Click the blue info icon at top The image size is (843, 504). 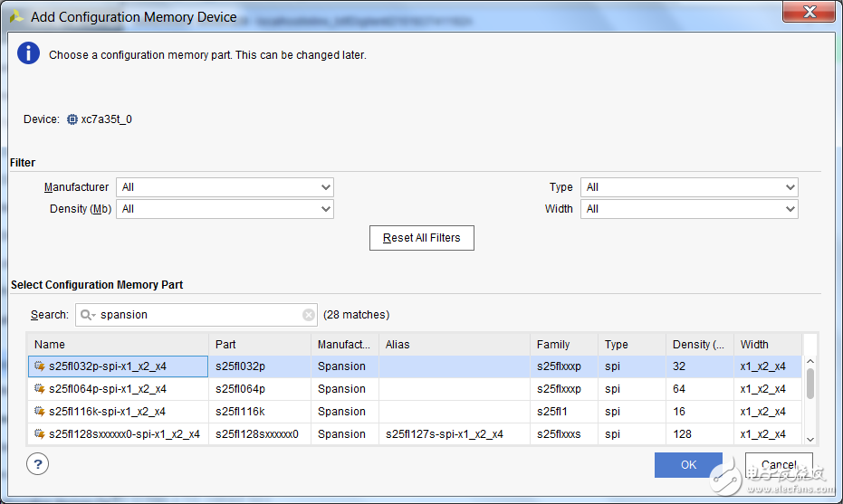pos(28,54)
